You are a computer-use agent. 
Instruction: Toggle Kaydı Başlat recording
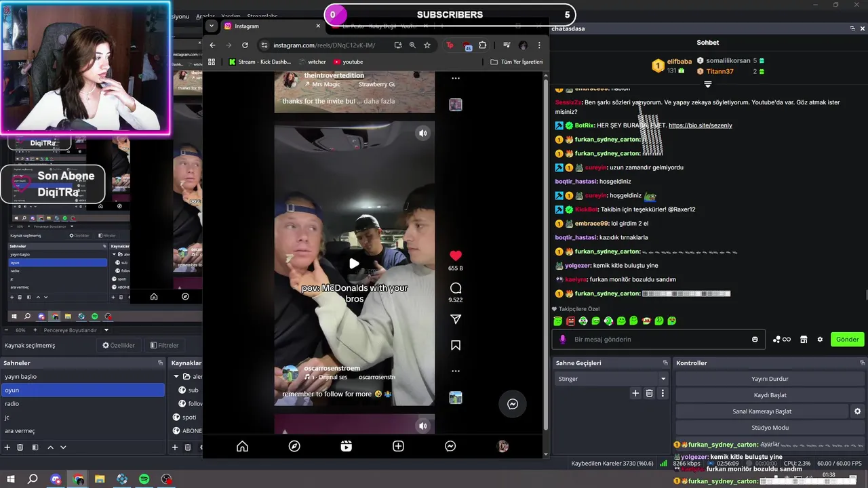(770, 395)
